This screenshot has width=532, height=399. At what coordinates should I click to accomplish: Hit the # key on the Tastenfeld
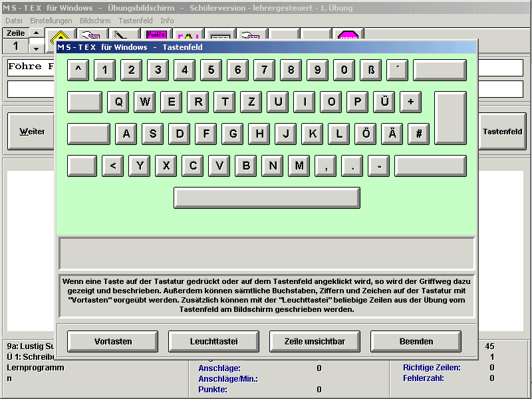click(418, 134)
